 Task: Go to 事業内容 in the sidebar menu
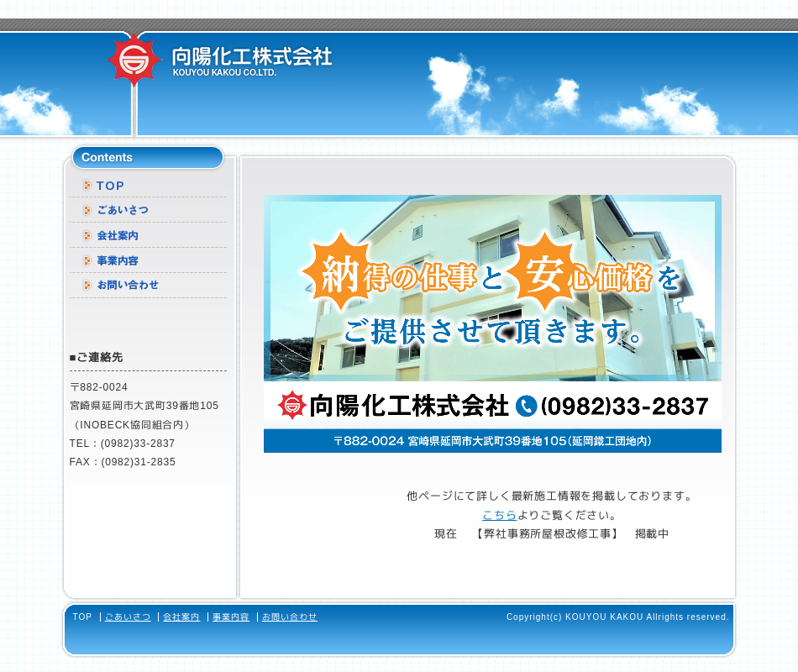pos(118,261)
